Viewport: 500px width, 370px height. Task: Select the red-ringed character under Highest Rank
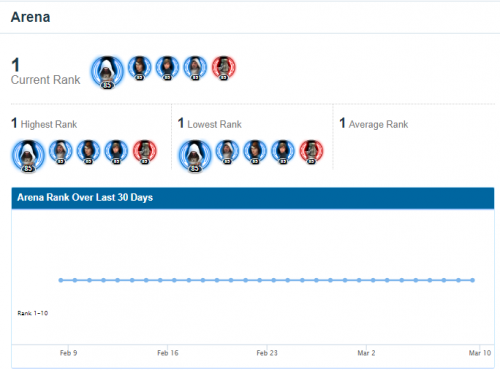145,152
